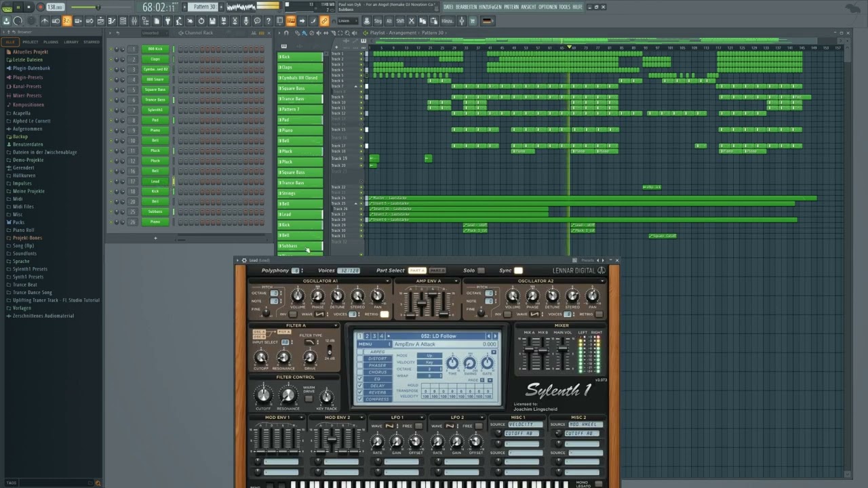Open the Pattern 30 selector
Image resolution: width=868 pixels, height=488 pixels.
click(x=204, y=7)
